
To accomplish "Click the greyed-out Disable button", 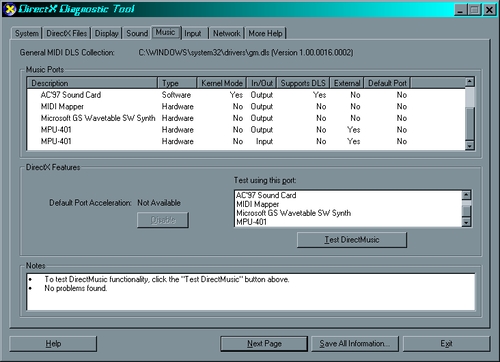I will (x=163, y=220).
